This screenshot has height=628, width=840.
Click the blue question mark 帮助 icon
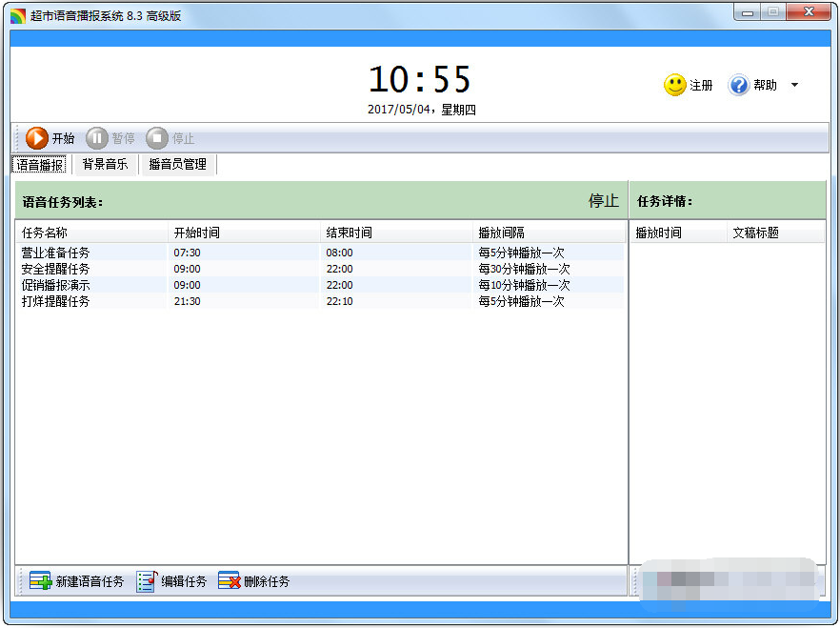pyautogui.click(x=738, y=85)
